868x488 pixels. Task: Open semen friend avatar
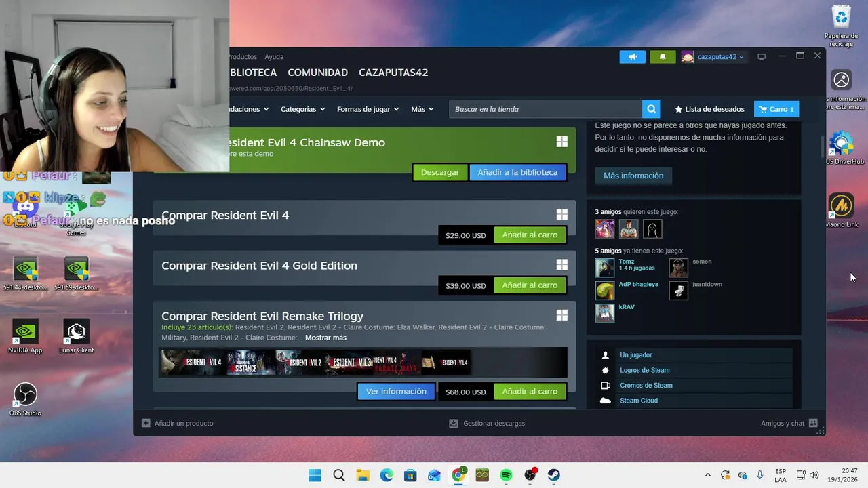(678, 268)
